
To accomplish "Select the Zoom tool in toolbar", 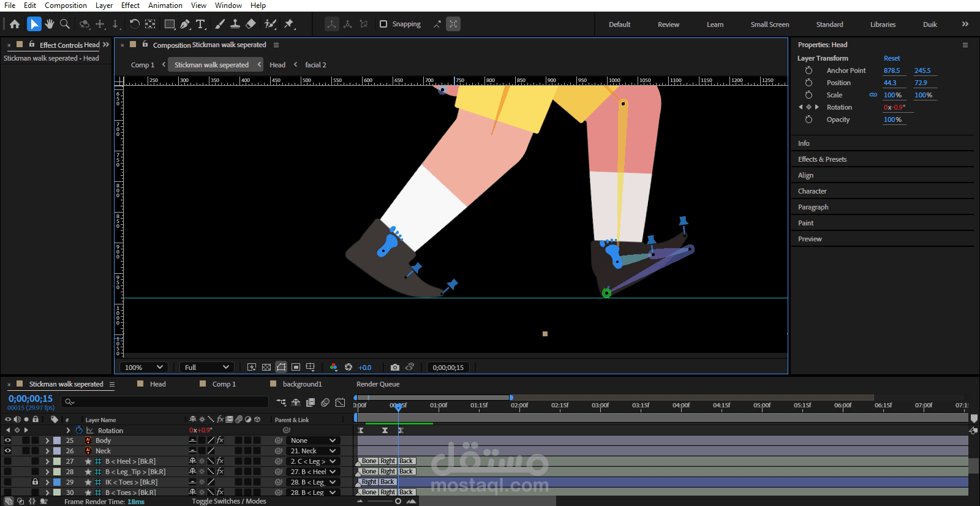I will tap(65, 24).
